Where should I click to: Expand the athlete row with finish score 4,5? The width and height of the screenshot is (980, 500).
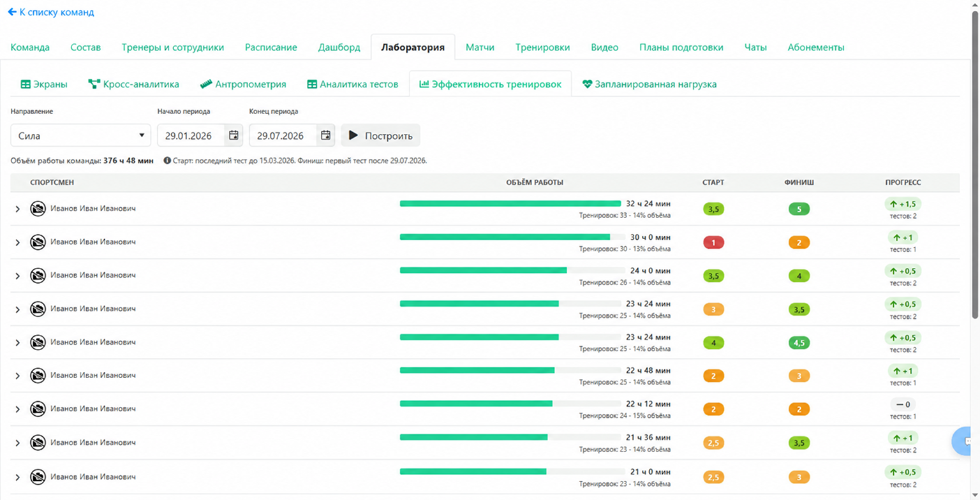18,342
